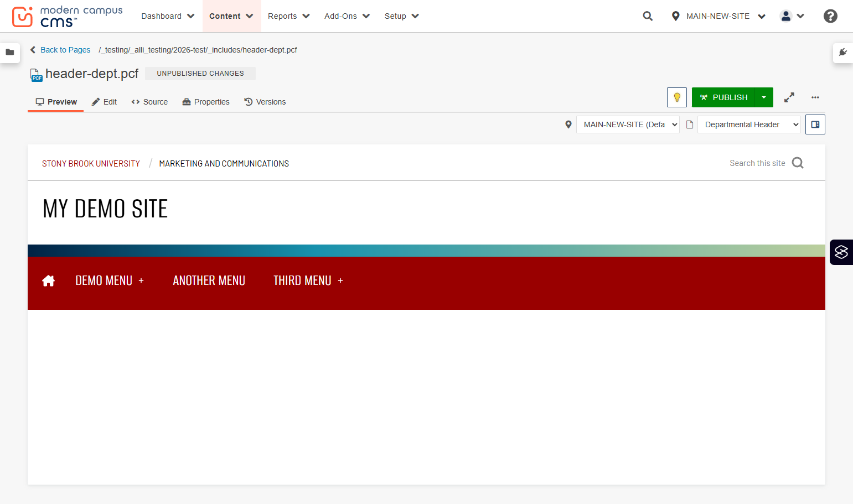Open the more actions ellipsis menu
Screen dimensions: 853x504
[x=815, y=97]
